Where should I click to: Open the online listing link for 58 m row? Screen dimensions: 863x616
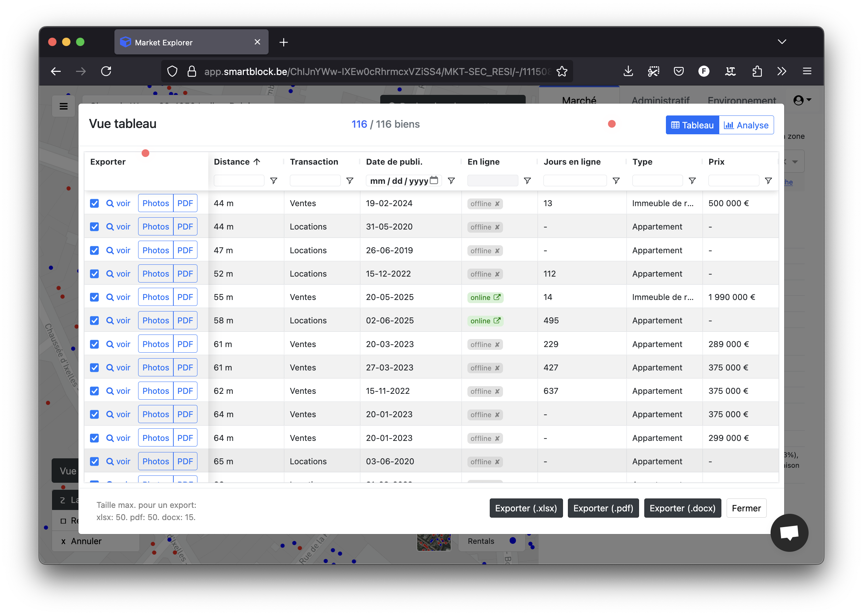pos(485,321)
